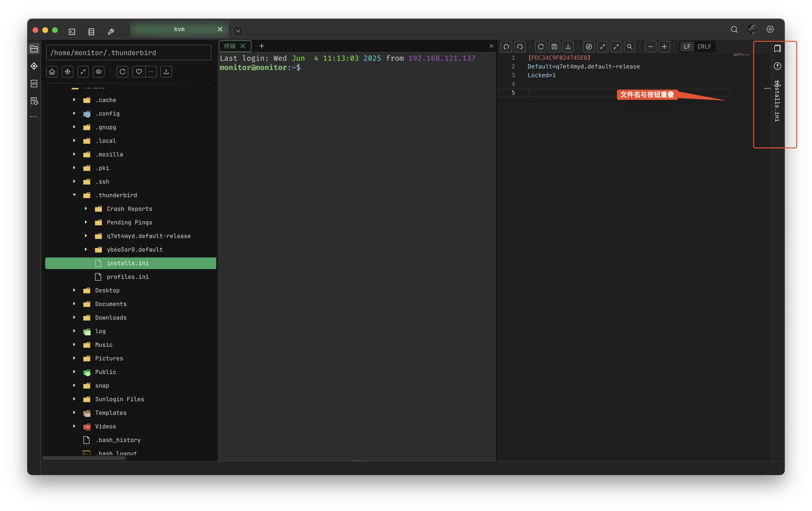Screen dimensions: 812x511
Task: Open search in editor toolbar
Action: tap(630, 47)
